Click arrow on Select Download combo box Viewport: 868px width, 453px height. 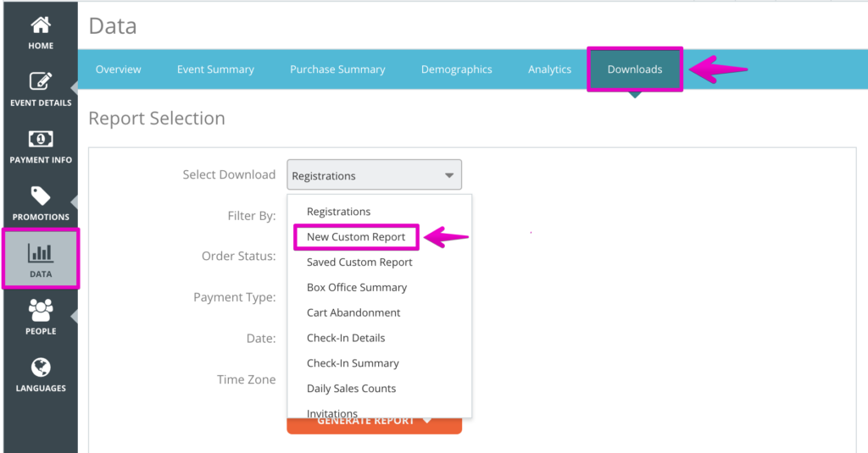coord(449,175)
